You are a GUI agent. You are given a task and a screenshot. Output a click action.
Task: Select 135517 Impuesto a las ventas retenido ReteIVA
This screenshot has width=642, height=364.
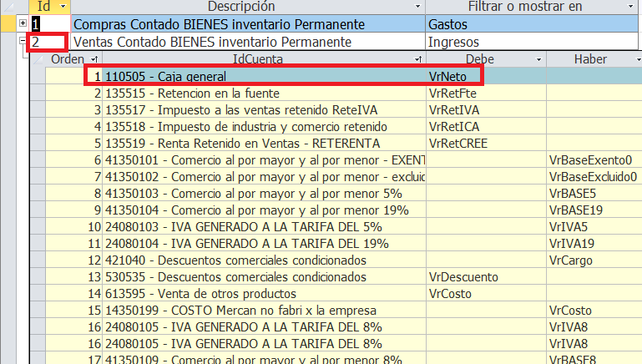coord(264,109)
